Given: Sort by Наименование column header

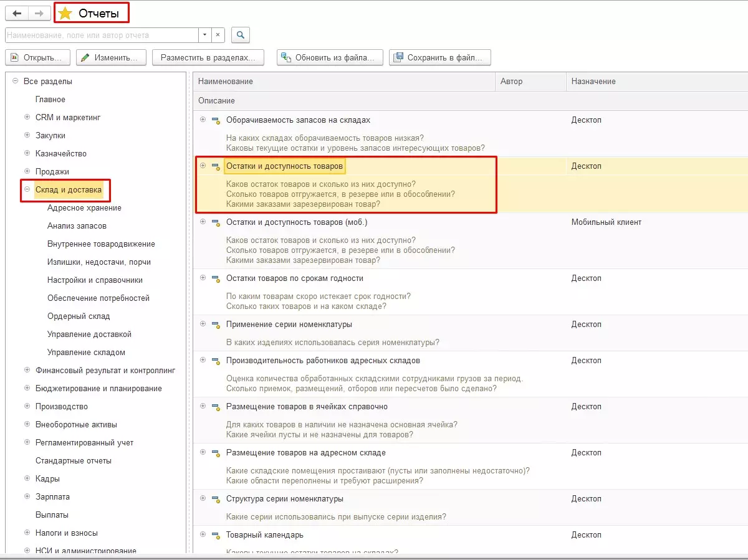Looking at the screenshot, I should tap(345, 82).
